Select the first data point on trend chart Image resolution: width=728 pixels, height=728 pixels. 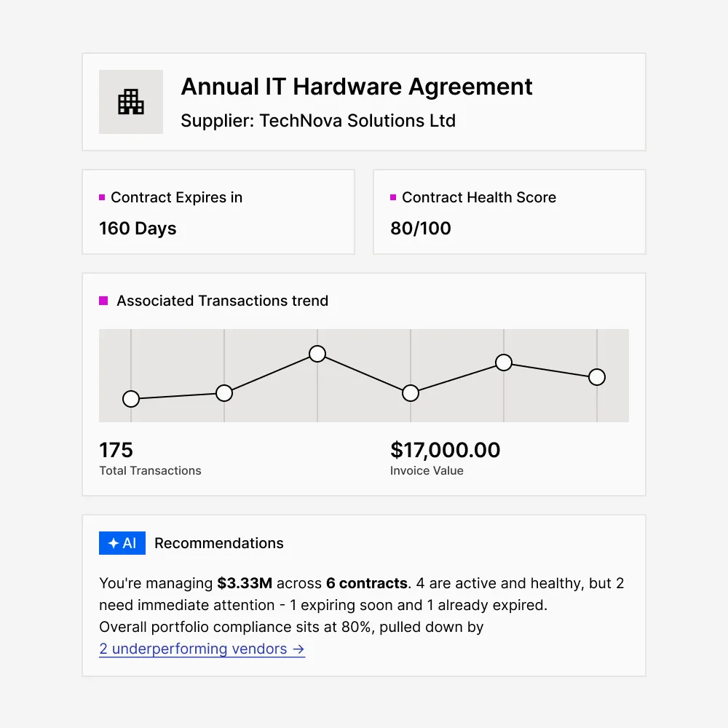click(131, 399)
